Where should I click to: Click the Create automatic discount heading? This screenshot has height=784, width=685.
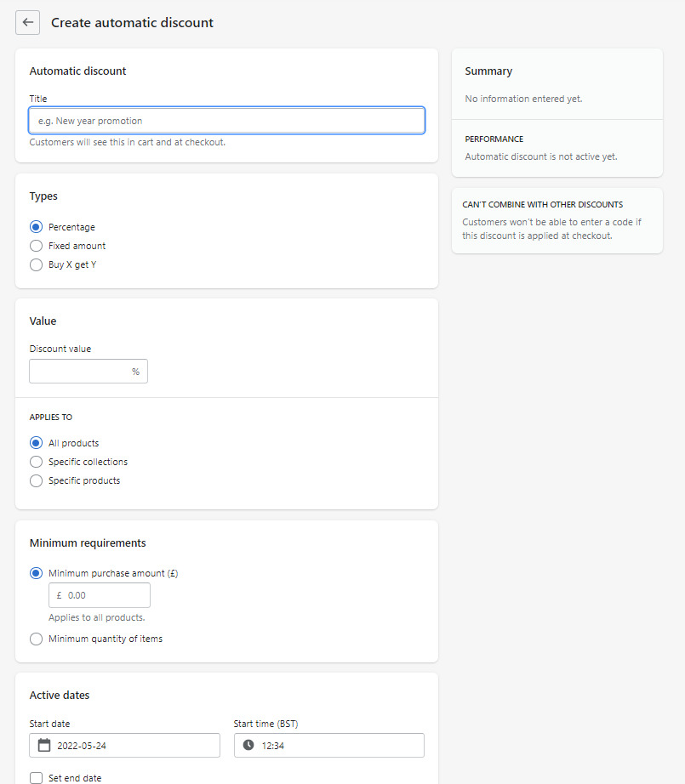click(132, 23)
